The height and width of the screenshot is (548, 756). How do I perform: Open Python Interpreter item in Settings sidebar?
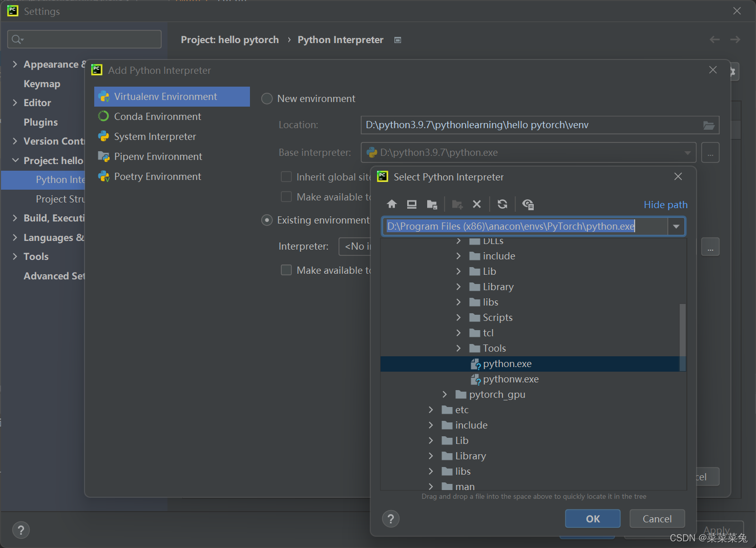pyautogui.click(x=44, y=179)
